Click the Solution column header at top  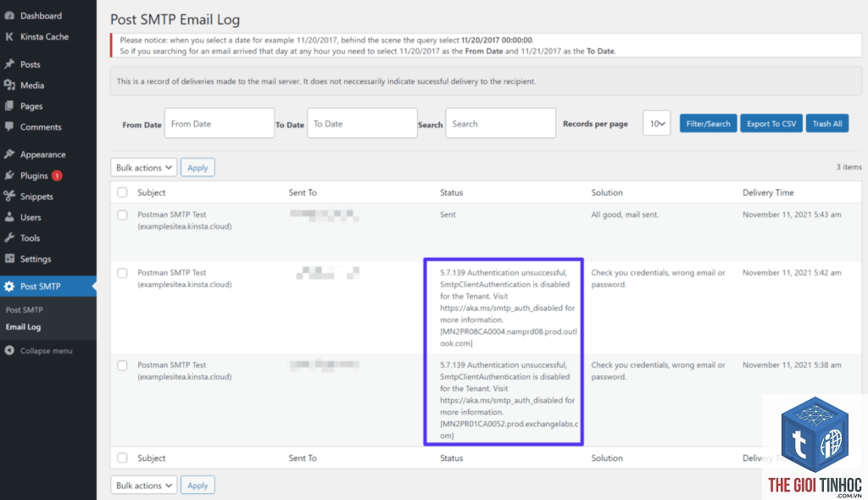[x=607, y=192]
